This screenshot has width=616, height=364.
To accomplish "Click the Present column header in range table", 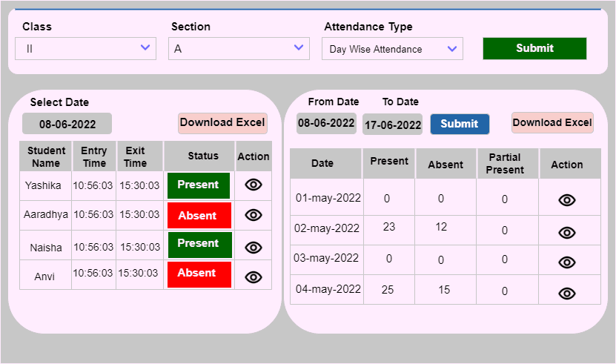I will (388, 164).
